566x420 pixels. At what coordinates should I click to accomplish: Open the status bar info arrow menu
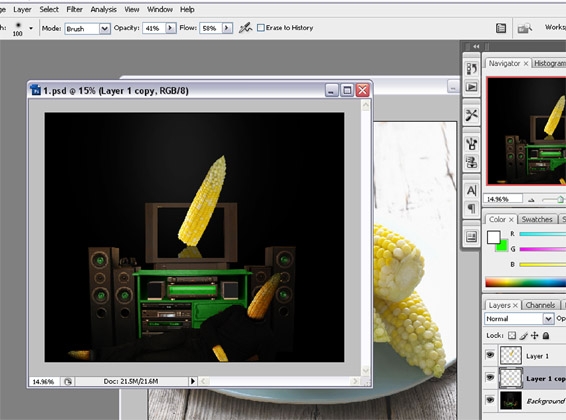coord(193,381)
